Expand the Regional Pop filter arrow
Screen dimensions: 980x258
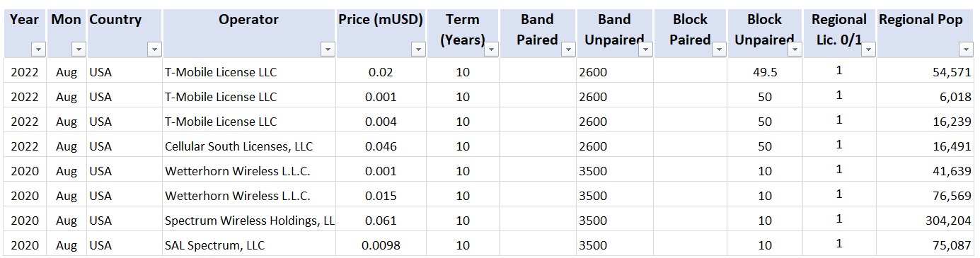tap(966, 49)
